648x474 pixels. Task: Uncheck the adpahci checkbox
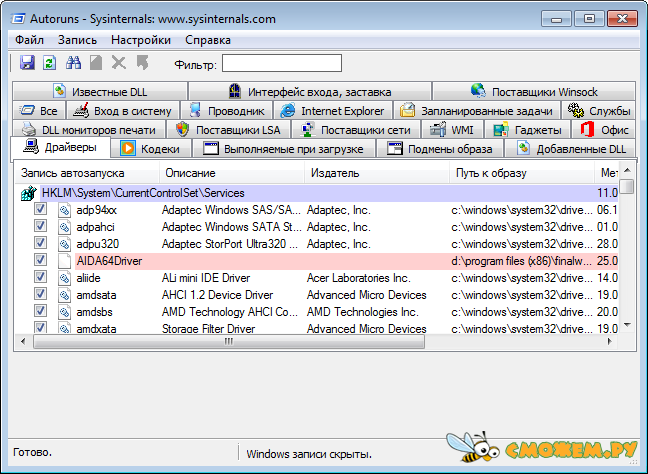coord(40,226)
